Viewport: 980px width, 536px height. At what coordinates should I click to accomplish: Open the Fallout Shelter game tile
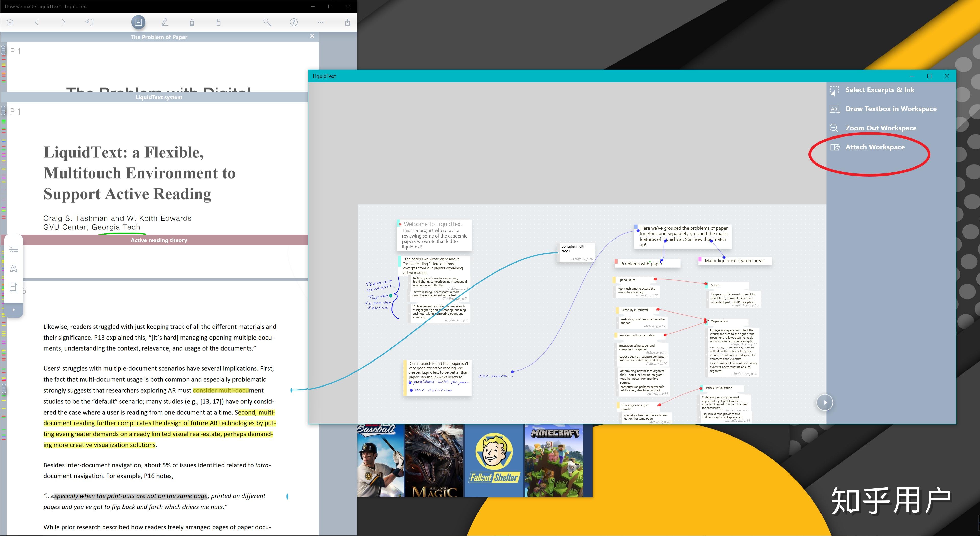pyautogui.click(x=494, y=460)
